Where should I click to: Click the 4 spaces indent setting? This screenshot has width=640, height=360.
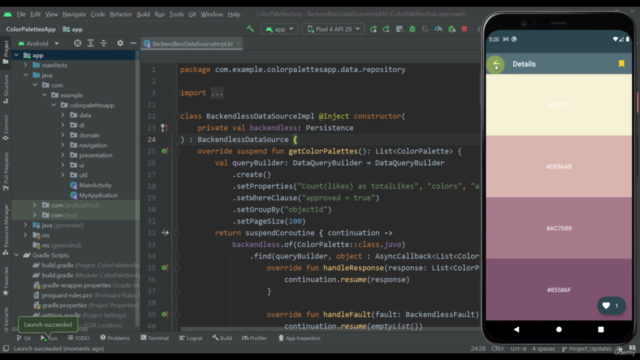pos(543,349)
